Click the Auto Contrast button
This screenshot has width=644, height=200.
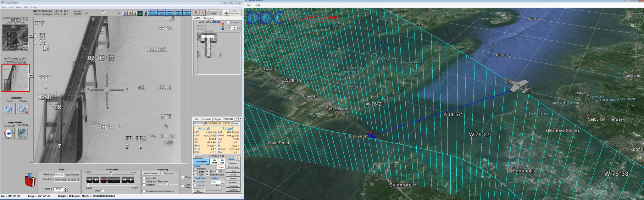pos(151,173)
